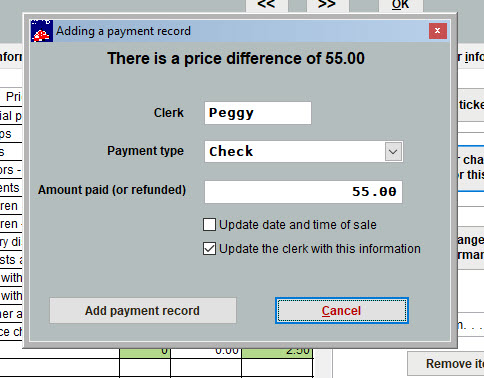
Task: Enable Update date and time of sale
Action: 209,225
